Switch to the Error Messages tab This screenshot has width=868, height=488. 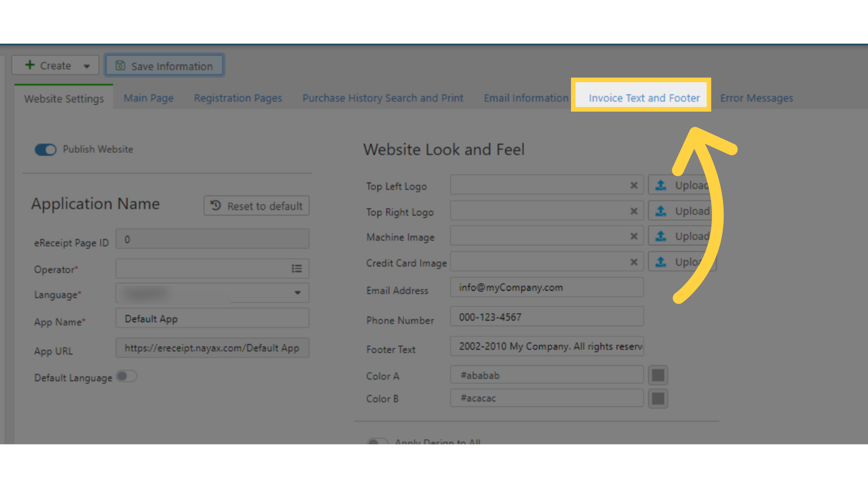click(x=756, y=98)
